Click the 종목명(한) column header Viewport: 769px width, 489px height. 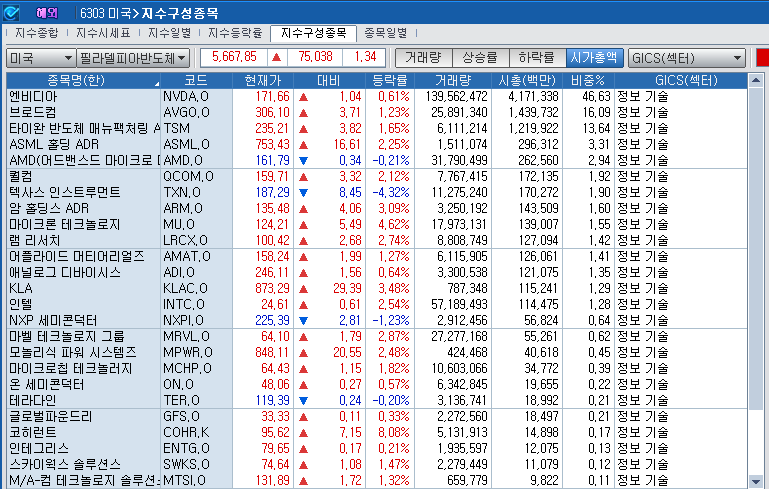coord(83,80)
